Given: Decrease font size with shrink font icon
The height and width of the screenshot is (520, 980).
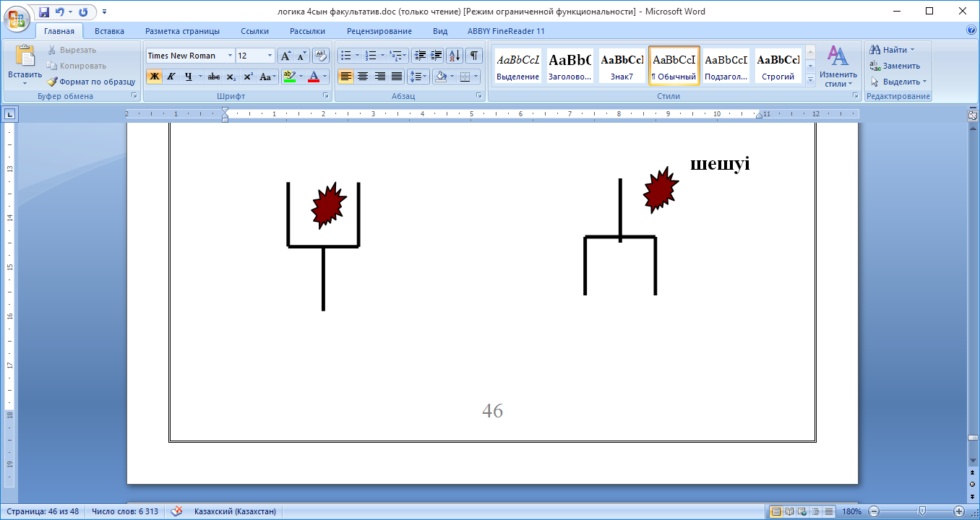Looking at the screenshot, I should pyautogui.click(x=301, y=56).
